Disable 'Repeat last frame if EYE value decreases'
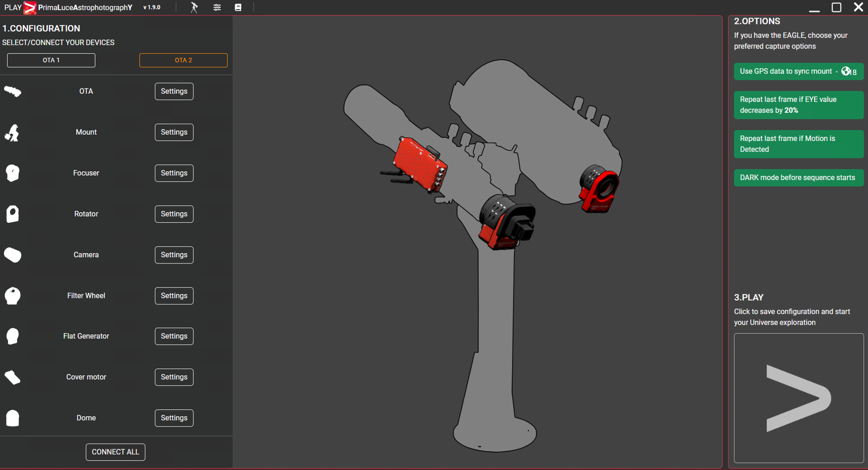 [798, 105]
